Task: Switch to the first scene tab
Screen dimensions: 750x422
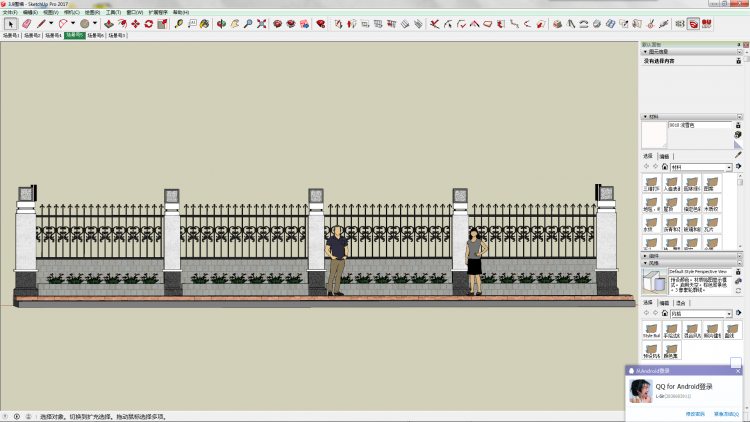Action: click(11, 35)
